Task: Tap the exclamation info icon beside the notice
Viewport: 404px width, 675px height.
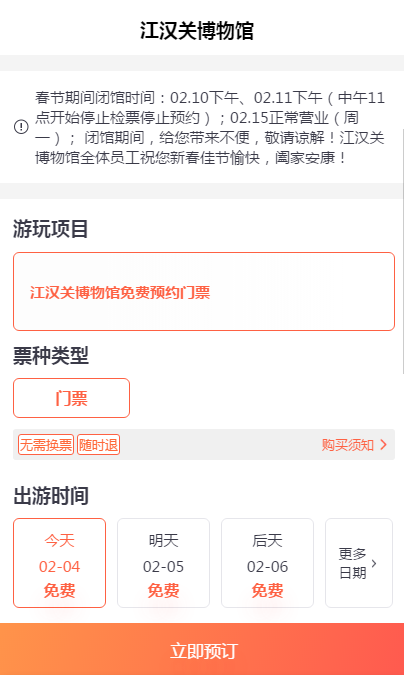Action: point(21,127)
